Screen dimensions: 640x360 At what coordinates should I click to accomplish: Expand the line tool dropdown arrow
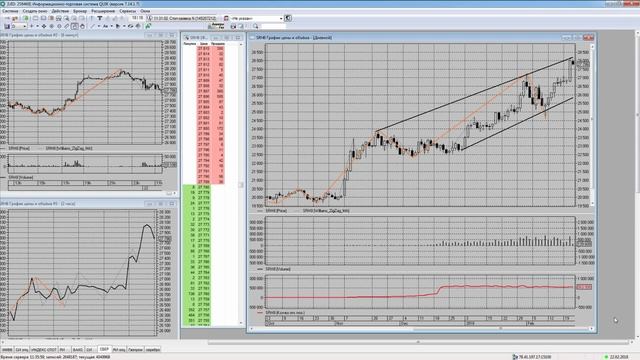[99, 26]
